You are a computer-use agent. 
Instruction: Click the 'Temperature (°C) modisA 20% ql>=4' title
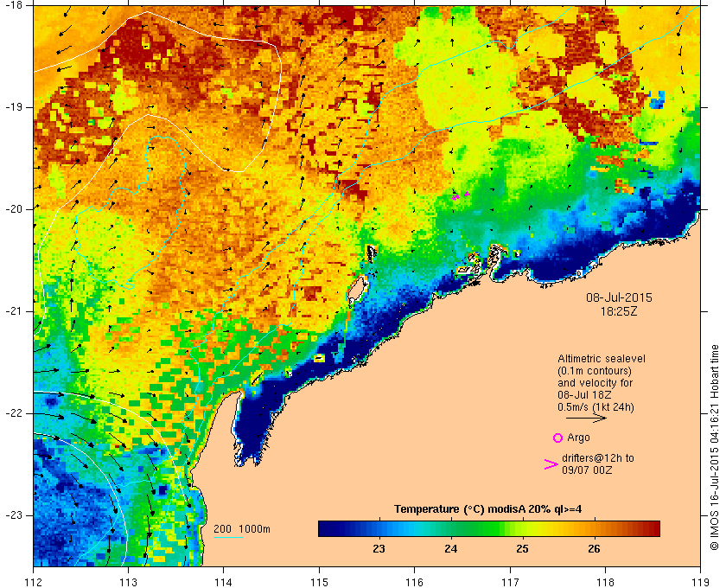pyautogui.click(x=487, y=509)
